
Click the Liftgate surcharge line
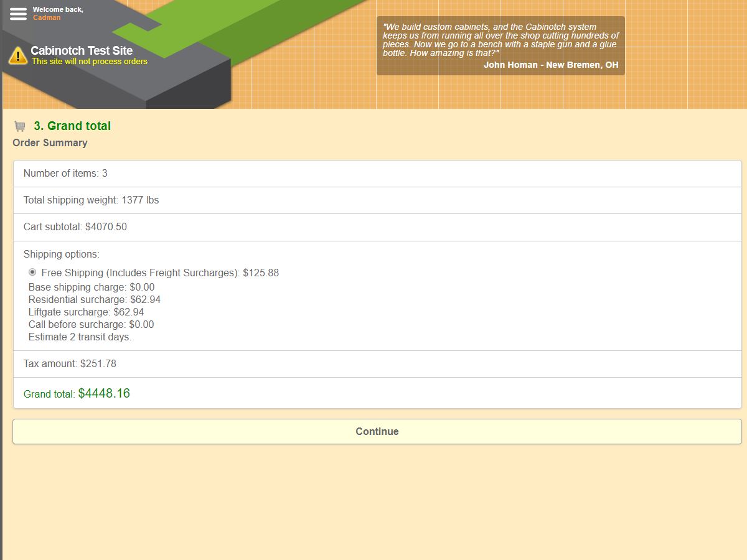tap(86, 312)
